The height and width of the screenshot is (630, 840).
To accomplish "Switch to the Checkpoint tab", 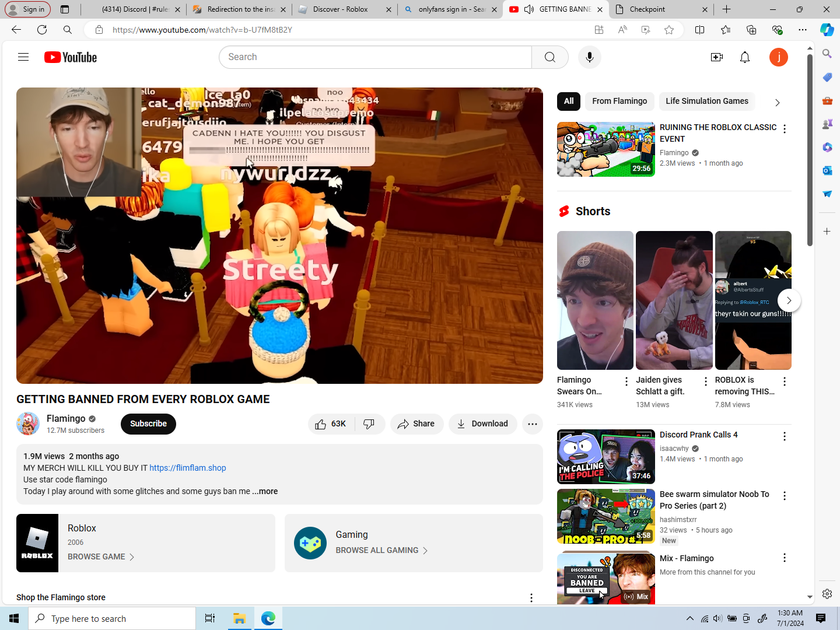I will pos(661,9).
